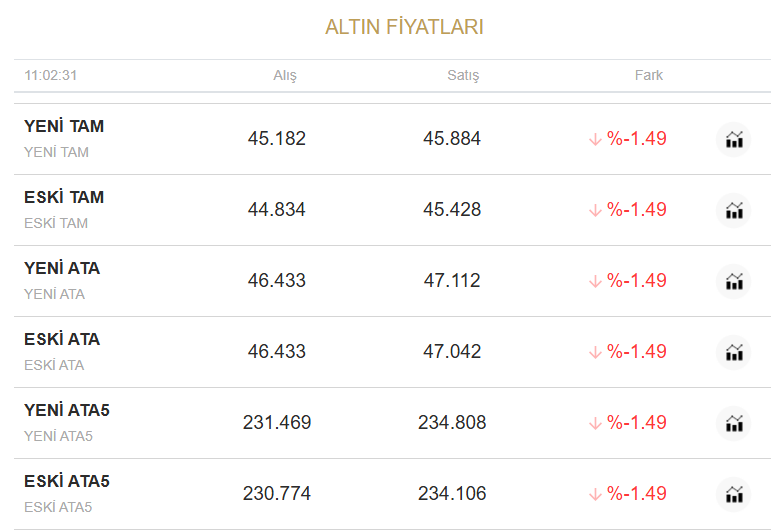The image size is (771, 530).
Task: Select the YENİ TAM gold name
Action: (64, 127)
